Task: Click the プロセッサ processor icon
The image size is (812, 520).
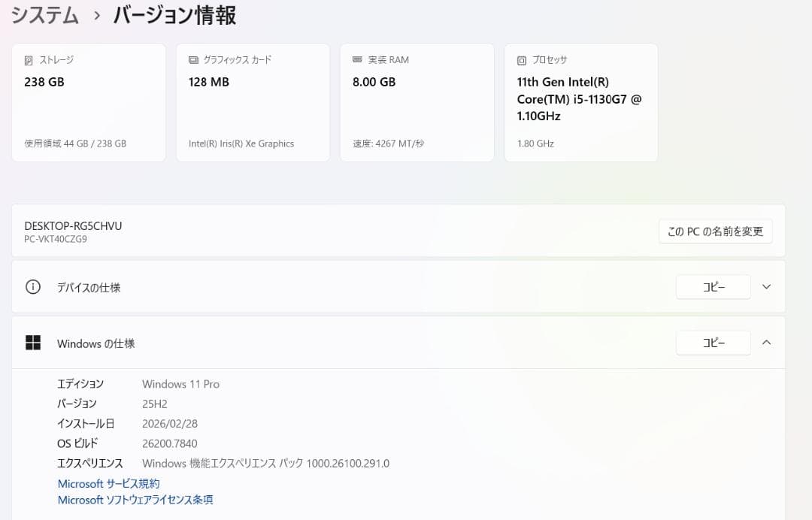Action: click(522, 59)
